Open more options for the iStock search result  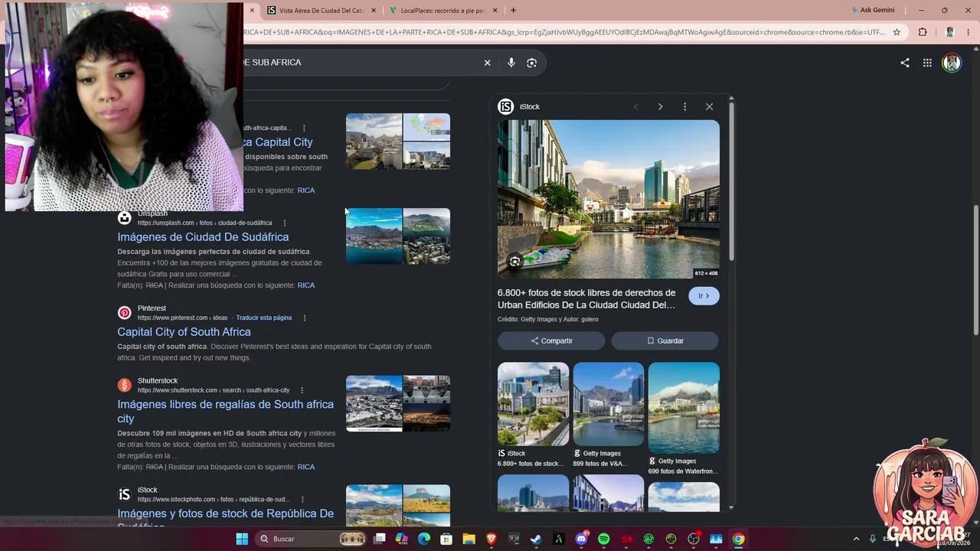(302, 500)
